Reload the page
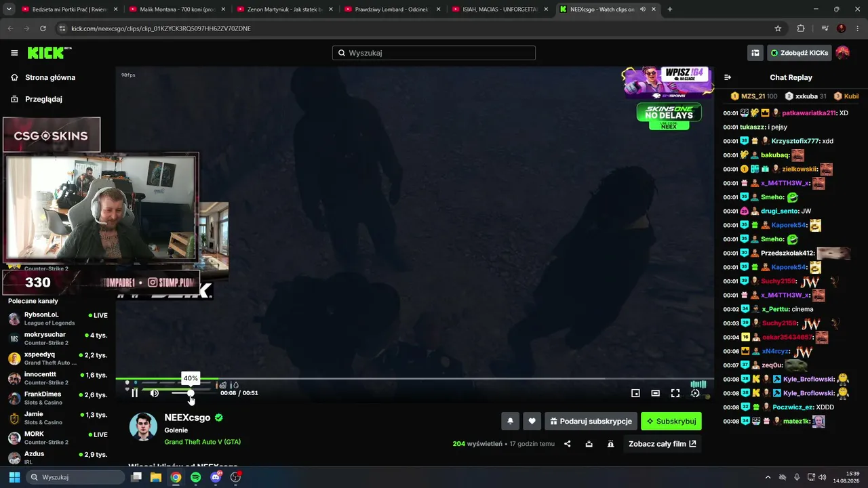This screenshot has width=868, height=488. tap(43, 28)
